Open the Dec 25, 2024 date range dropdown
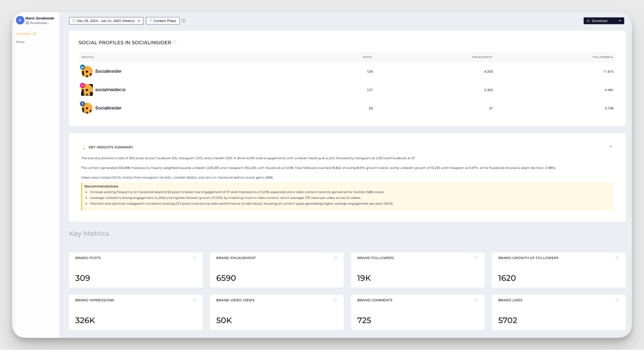Image resolution: width=644 pixels, height=350 pixels. [x=106, y=21]
